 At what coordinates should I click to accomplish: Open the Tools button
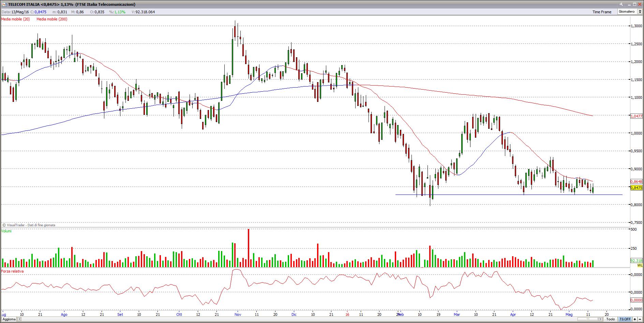point(611,319)
